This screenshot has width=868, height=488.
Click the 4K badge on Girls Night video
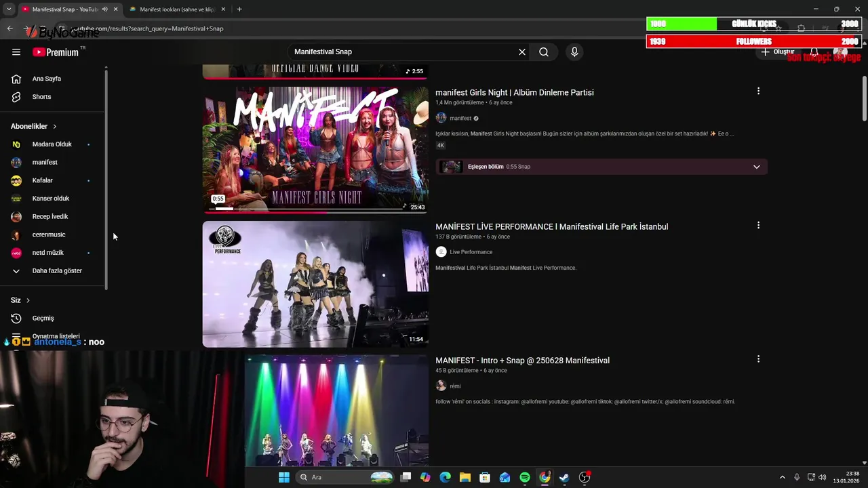point(441,146)
